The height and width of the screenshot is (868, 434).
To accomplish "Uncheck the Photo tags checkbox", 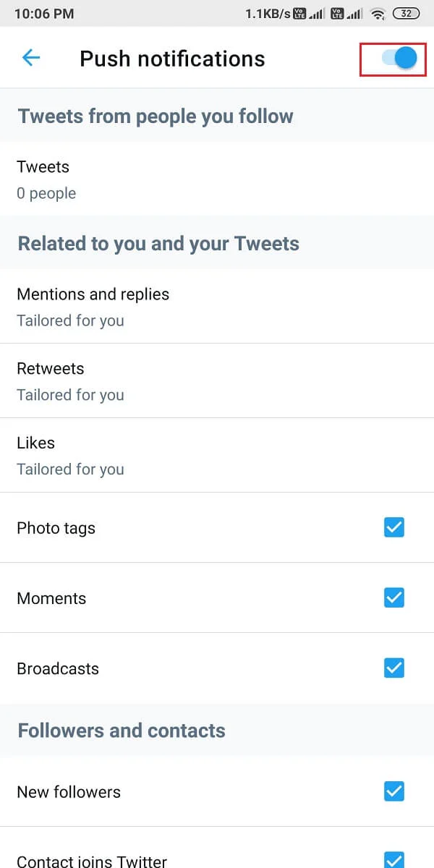I will tap(394, 528).
